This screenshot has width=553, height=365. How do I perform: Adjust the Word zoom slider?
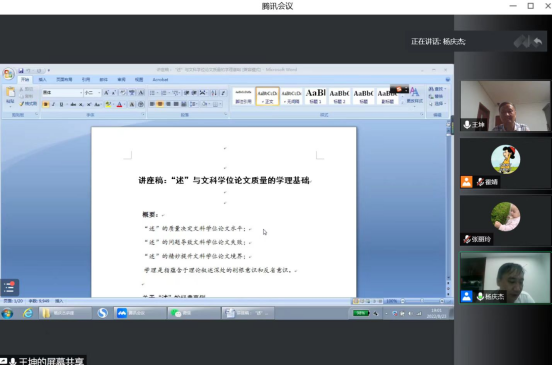pos(422,301)
